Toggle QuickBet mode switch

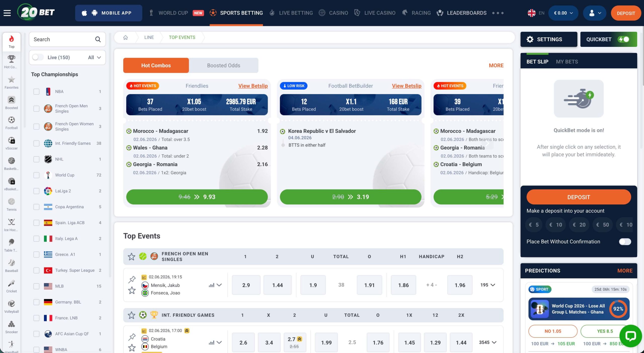[624, 39]
